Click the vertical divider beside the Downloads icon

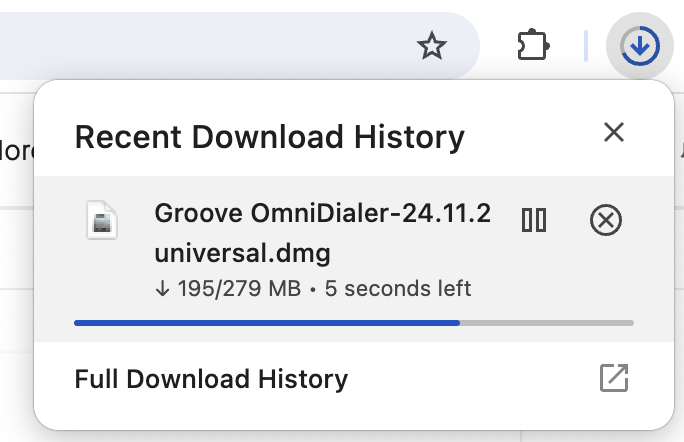[585, 46]
